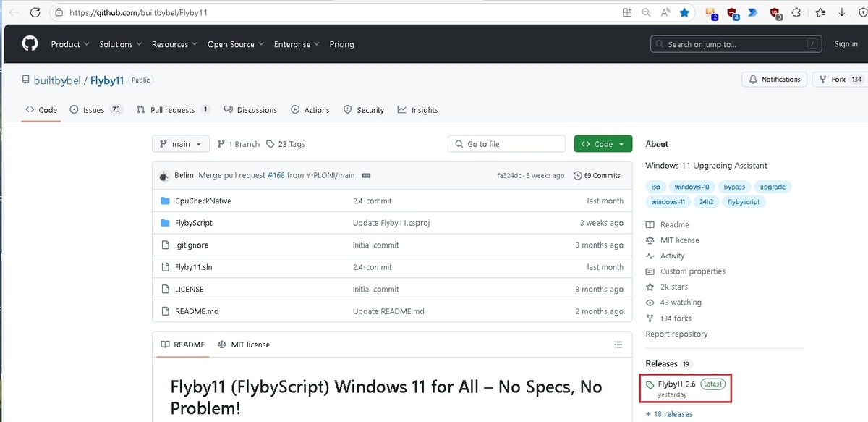Open the uBlock Origin extension icon
Viewport: 868px width, 422px height.
click(x=775, y=13)
